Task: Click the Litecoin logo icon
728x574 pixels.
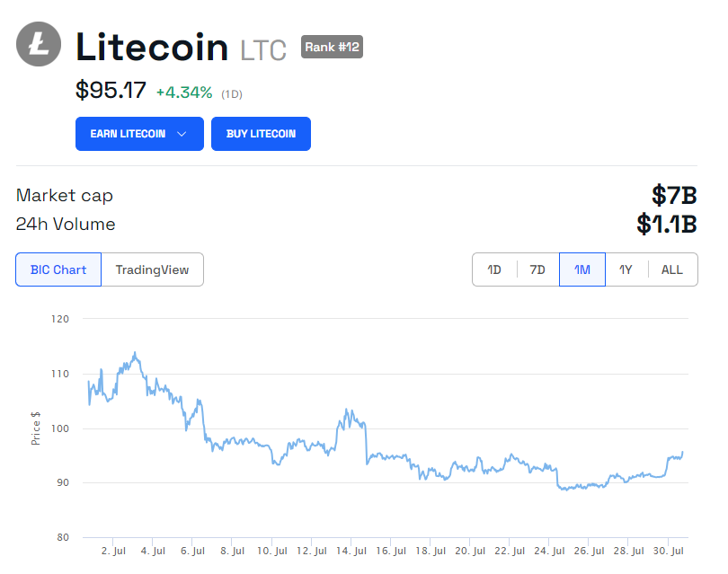Action: pyautogui.click(x=39, y=44)
